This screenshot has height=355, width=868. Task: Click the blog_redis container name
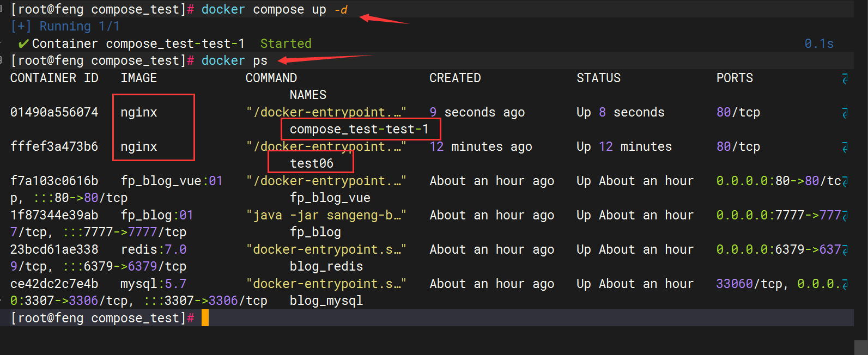pyautogui.click(x=326, y=267)
